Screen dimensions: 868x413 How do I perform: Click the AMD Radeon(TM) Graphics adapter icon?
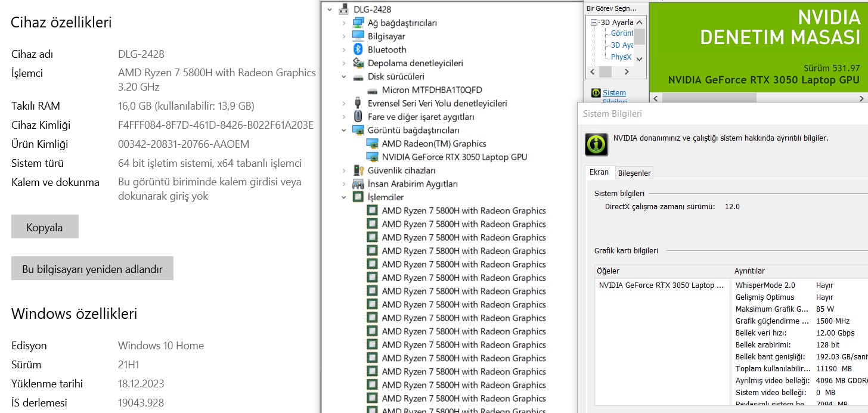tap(373, 144)
